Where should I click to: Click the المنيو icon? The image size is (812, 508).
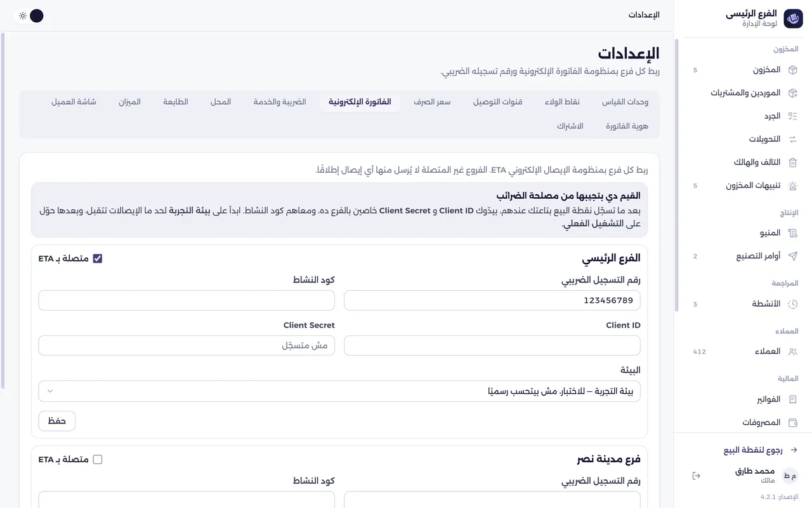(x=792, y=233)
